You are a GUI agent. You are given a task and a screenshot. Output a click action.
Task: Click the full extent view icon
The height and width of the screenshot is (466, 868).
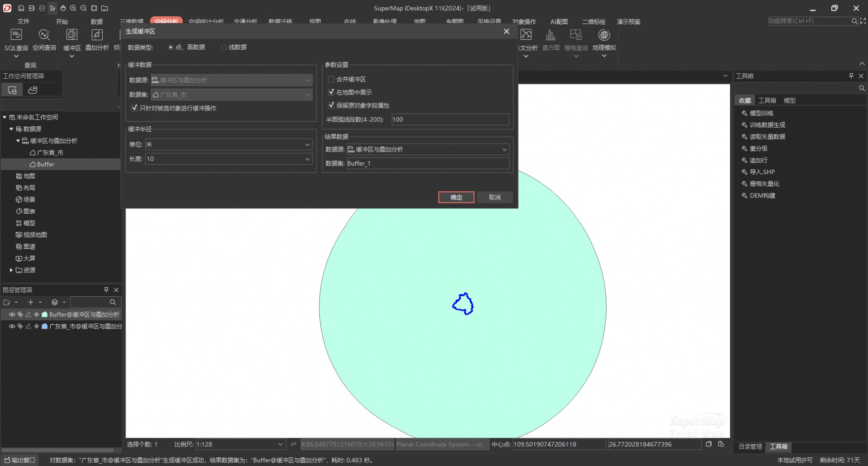click(94, 8)
